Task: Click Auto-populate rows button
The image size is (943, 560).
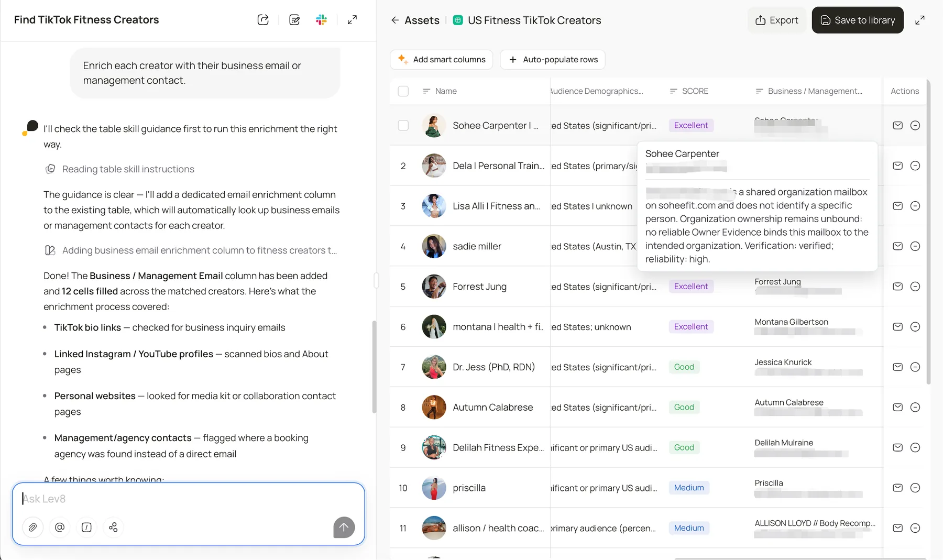Action: (553, 60)
